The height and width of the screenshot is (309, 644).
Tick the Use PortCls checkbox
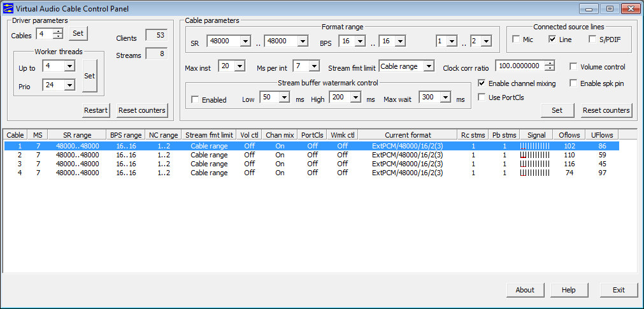click(x=482, y=97)
